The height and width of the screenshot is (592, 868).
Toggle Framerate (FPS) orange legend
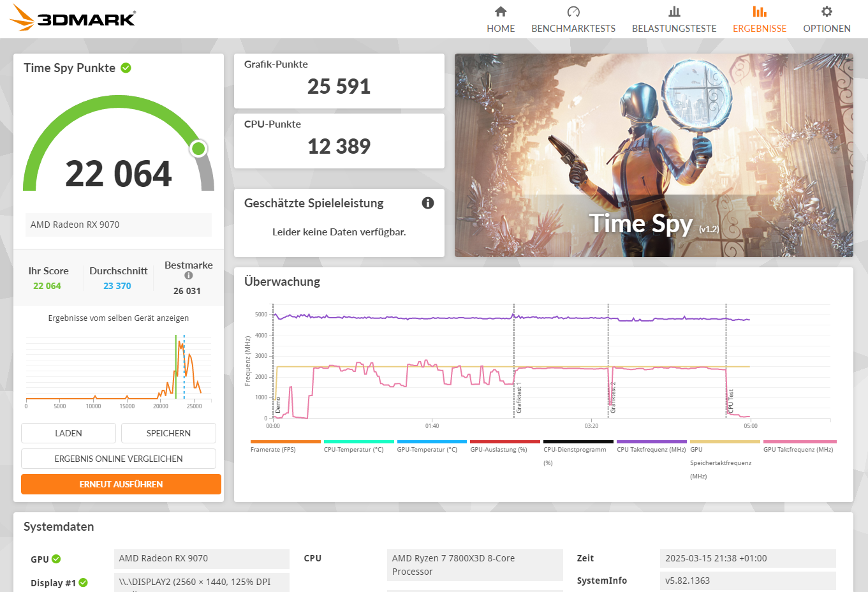[286, 441]
